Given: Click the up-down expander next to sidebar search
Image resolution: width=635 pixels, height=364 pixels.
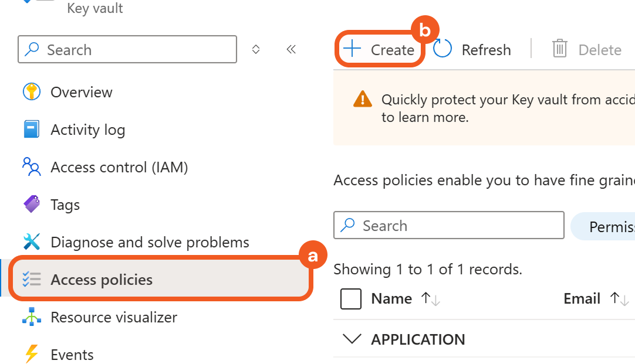Looking at the screenshot, I should tap(256, 50).
